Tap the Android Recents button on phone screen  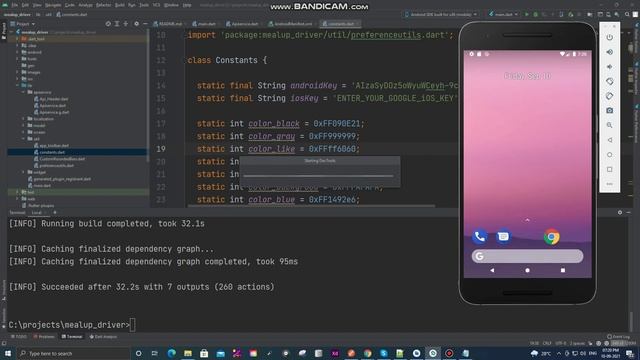coord(563,270)
